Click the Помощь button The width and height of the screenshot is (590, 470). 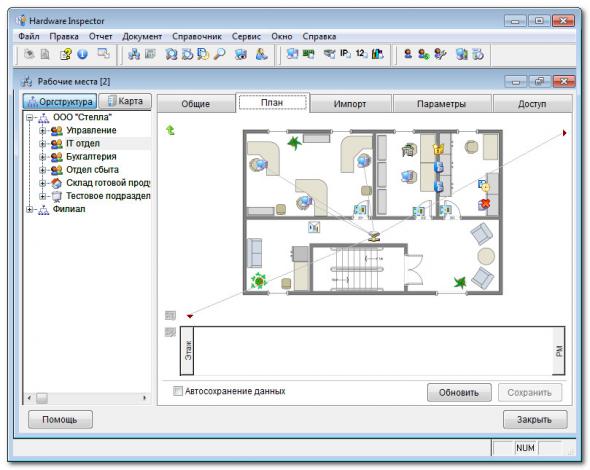click(x=60, y=419)
